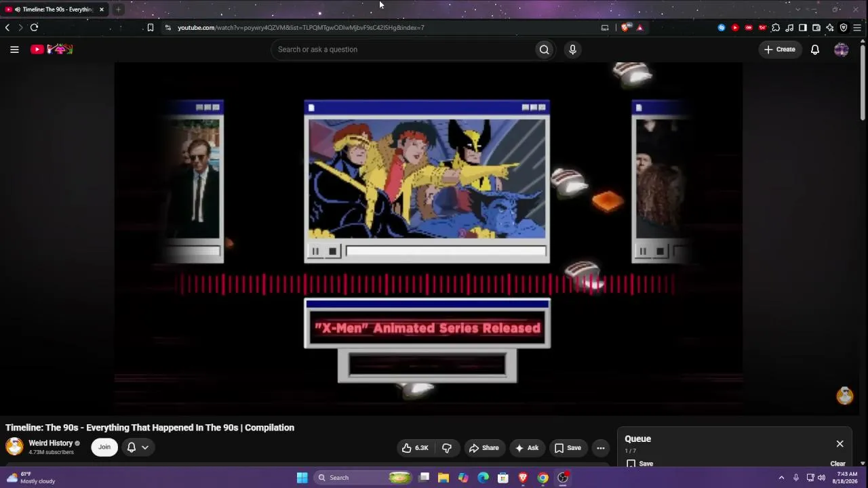Open File Explorer from taskbar
868x488 pixels.
point(443,478)
